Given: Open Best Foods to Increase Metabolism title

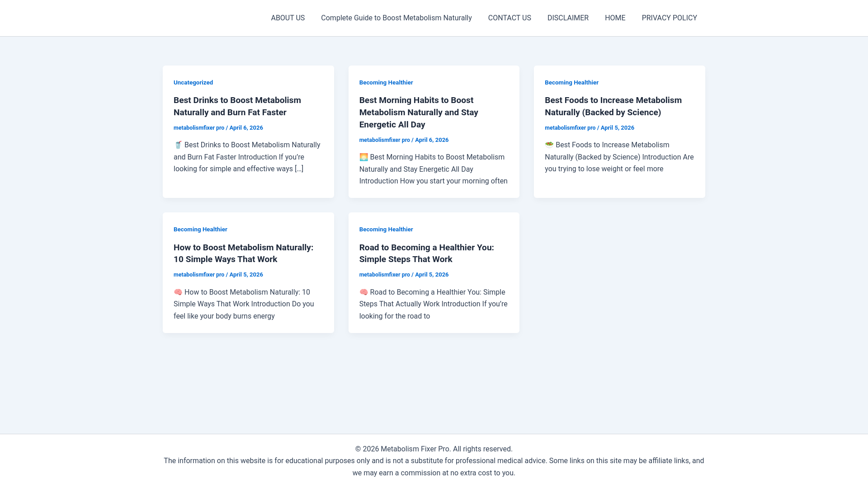Looking at the screenshot, I should pyautogui.click(x=613, y=106).
